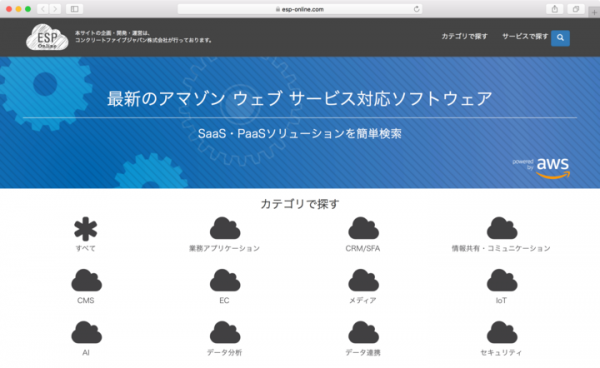Click the セキュリティ text label

pyautogui.click(x=501, y=352)
